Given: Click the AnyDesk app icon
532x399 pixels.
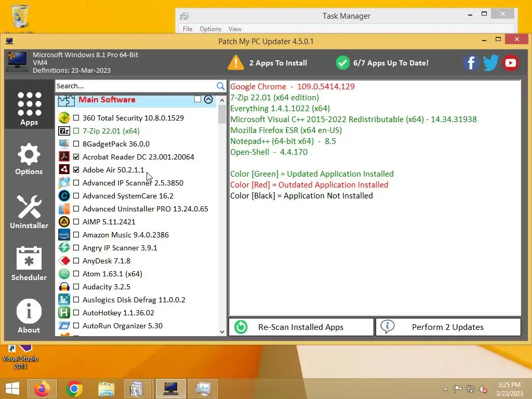Looking at the screenshot, I should click(64, 261).
